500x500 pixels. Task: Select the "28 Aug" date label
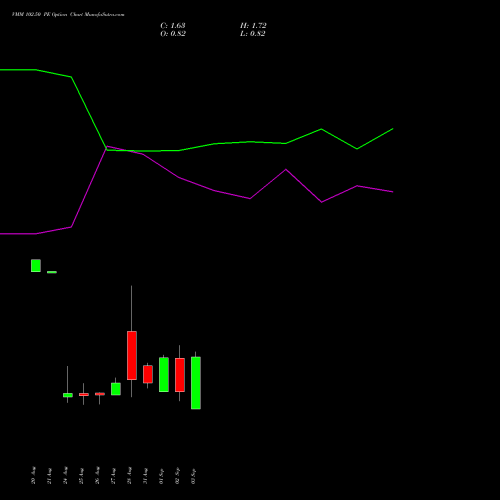pos(129,475)
